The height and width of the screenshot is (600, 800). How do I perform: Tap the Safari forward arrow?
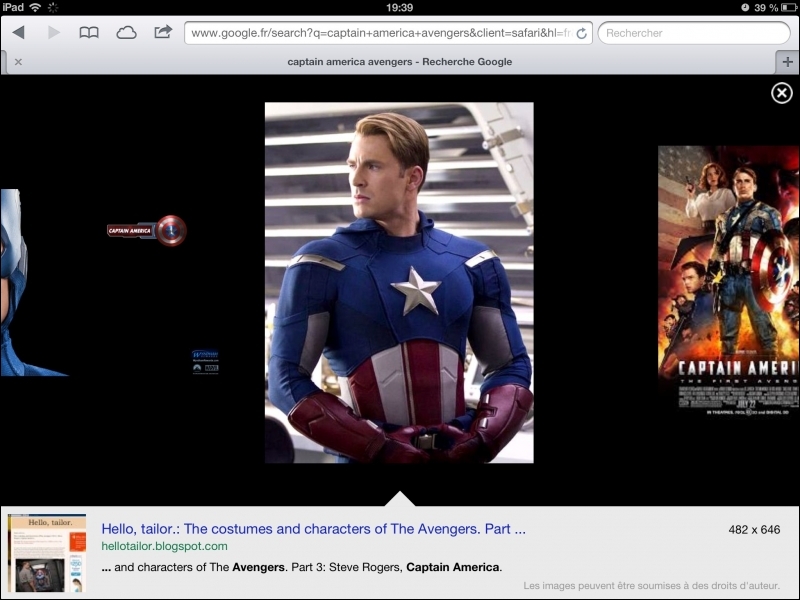pyautogui.click(x=54, y=33)
